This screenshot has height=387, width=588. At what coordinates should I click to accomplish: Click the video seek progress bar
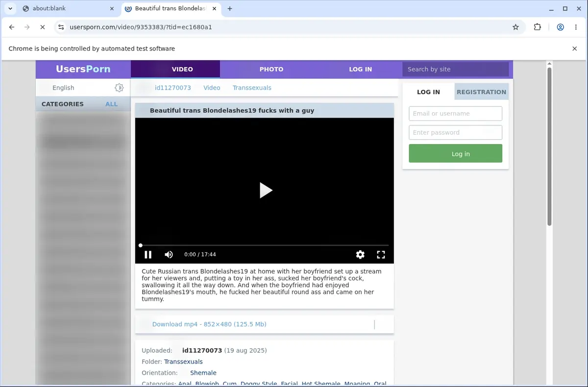pyautogui.click(x=265, y=245)
